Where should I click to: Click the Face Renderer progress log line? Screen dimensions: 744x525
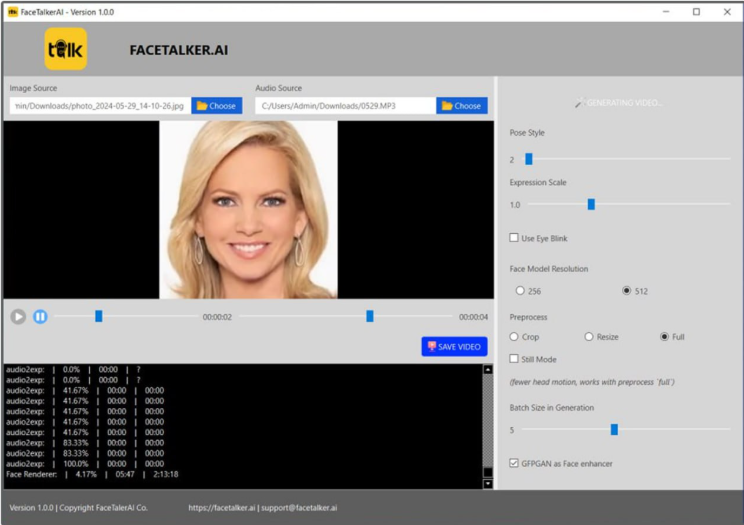(92, 474)
